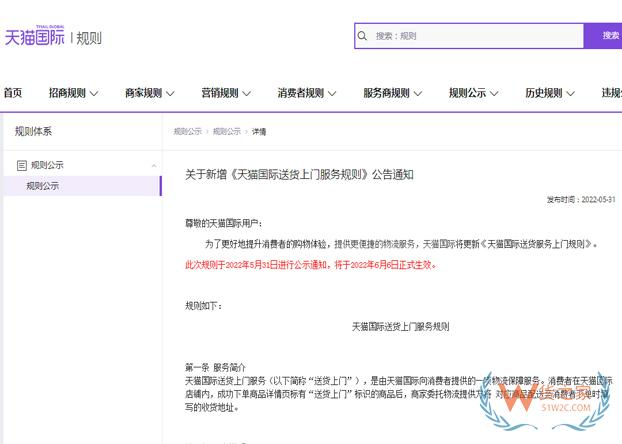Click the 规则如下 line
Screen dimensions: 622x444
(x=203, y=306)
